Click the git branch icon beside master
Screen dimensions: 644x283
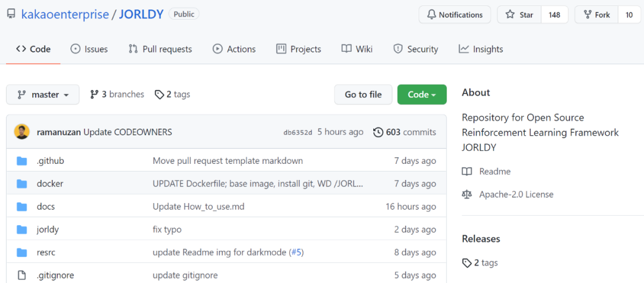click(x=21, y=95)
